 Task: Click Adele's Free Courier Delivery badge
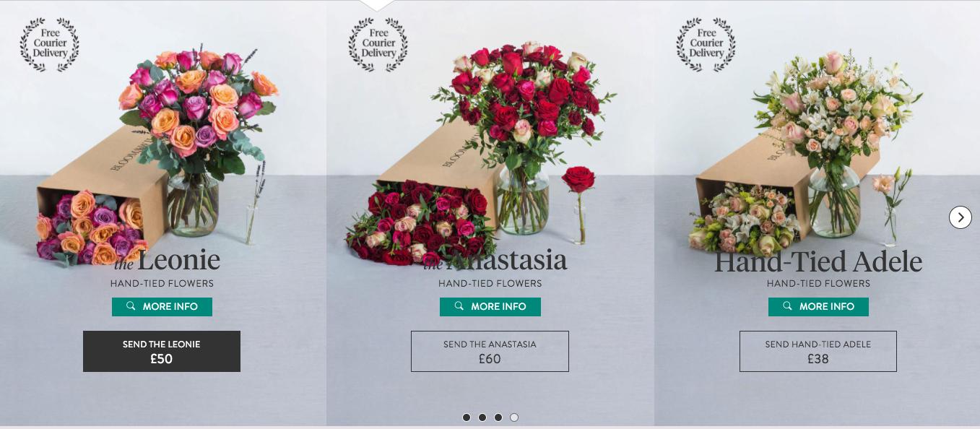pos(706,44)
